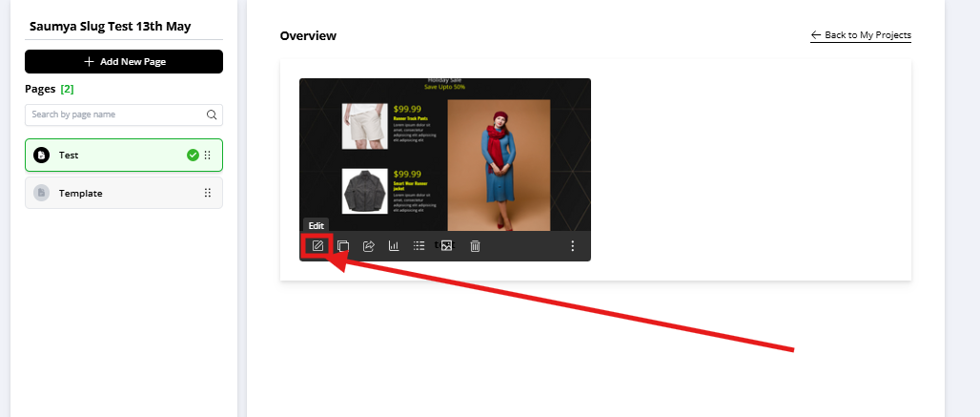Grab the drag handle on Template page row
This screenshot has height=417, width=980.
[208, 193]
